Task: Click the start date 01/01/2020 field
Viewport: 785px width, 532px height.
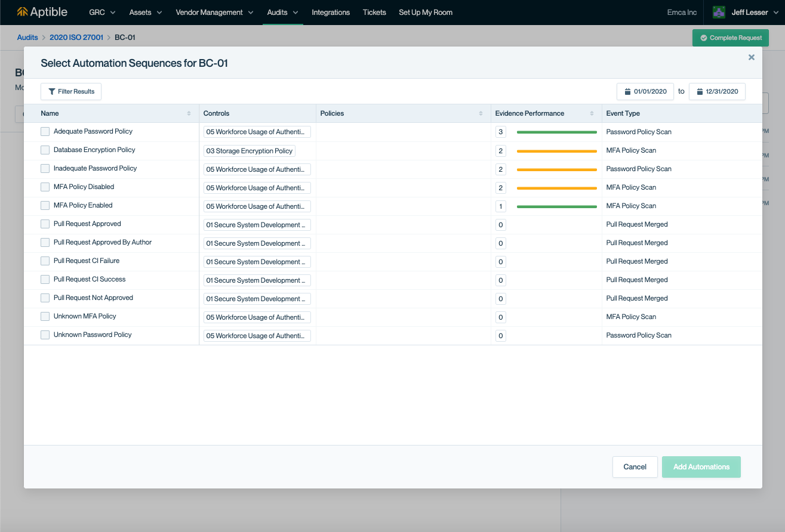Action: pyautogui.click(x=645, y=92)
